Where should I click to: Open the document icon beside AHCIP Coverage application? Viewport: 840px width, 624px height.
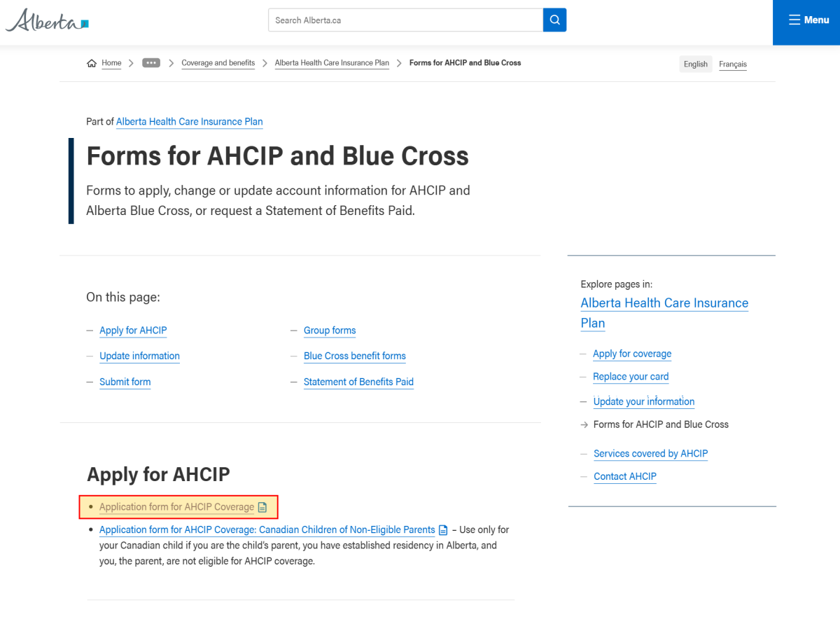(262, 506)
